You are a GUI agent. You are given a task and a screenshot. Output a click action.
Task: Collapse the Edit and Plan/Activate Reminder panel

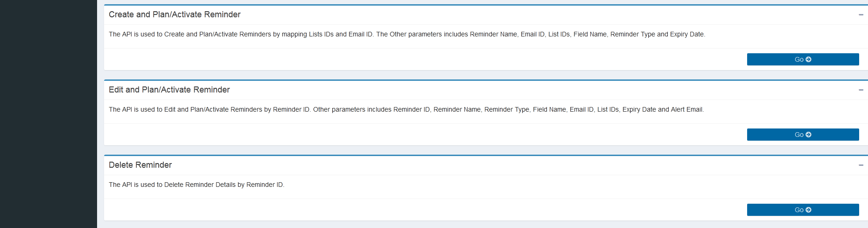861,90
